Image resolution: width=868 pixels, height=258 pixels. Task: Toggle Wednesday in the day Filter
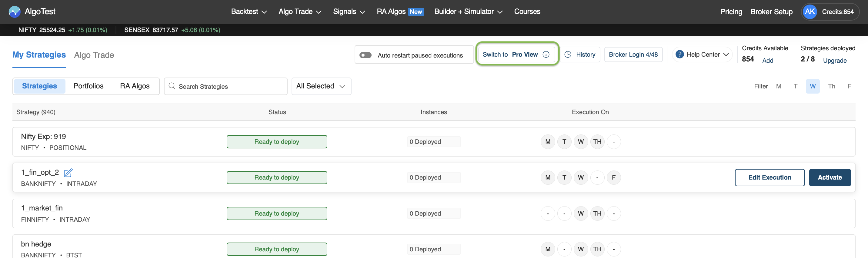click(813, 87)
